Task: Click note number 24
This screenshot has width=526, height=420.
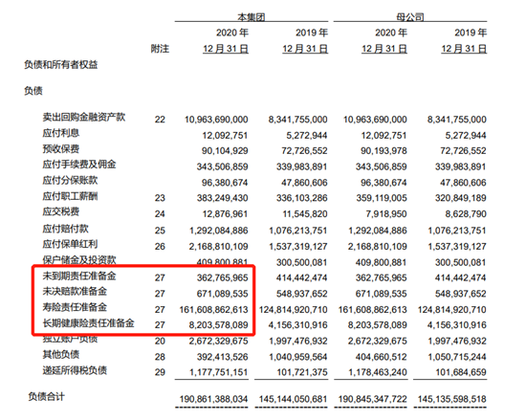Action: click(x=160, y=214)
